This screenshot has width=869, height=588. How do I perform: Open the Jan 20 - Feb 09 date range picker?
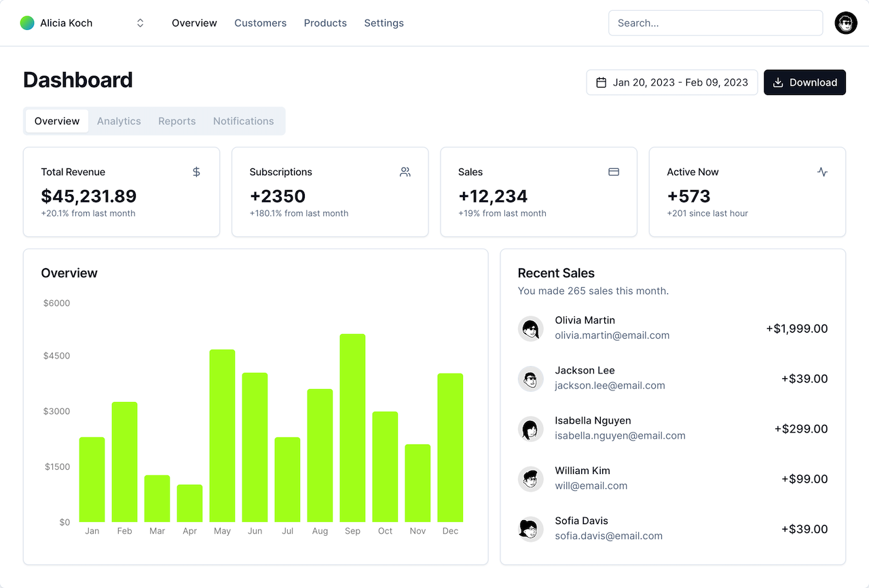coord(671,82)
